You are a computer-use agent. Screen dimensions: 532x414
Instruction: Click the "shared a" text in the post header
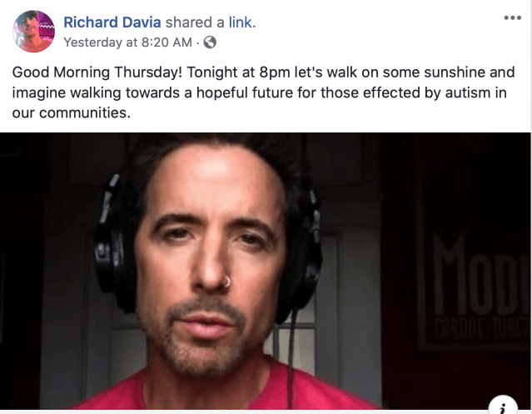195,22
